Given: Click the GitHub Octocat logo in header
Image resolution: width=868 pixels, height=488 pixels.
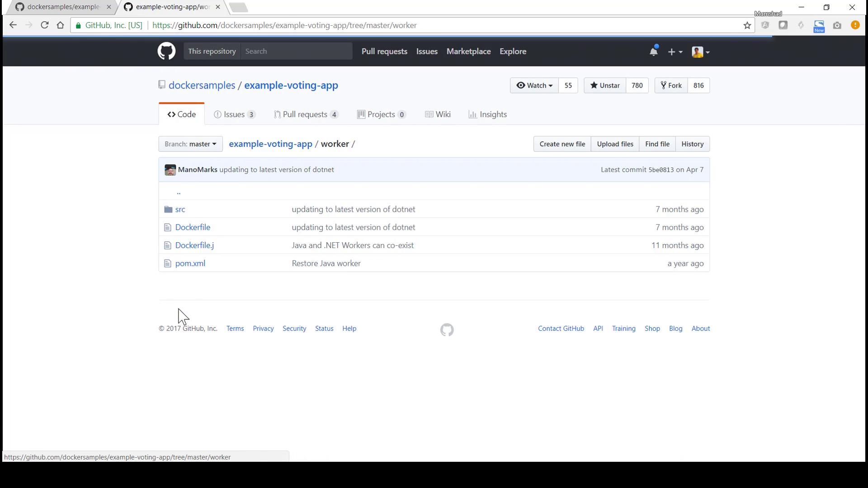Looking at the screenshot, I should 166,52.
